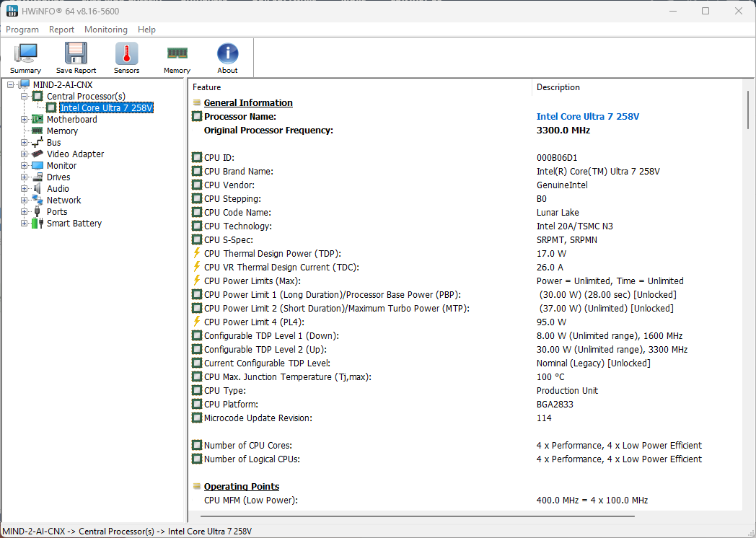756x538 pixels.
Task: Open the Sensors thermometer icon
Action: [x=126, y=53]
